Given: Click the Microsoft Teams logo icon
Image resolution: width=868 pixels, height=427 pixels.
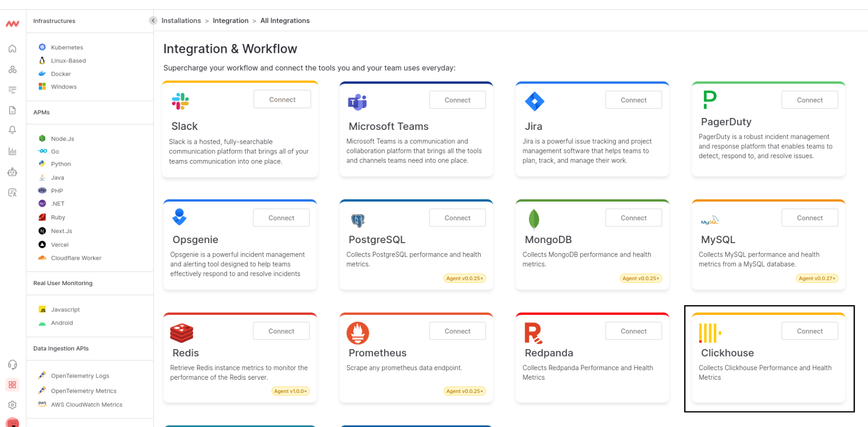Looking at the screenshot, I should [x=357, y=102].
